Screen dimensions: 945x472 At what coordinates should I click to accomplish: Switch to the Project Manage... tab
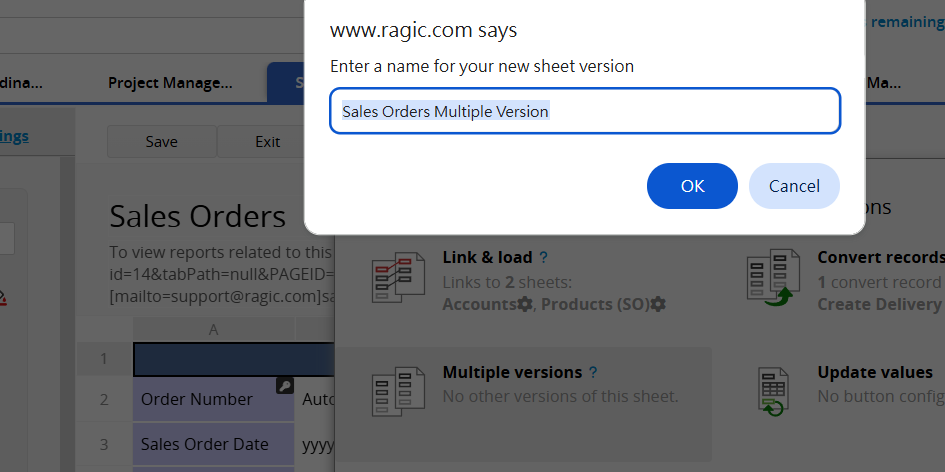coord(170,83)
